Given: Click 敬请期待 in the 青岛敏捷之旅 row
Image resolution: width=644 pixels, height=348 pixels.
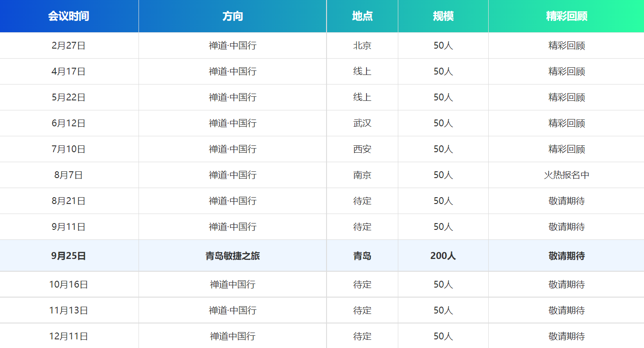Looking at the screenshot, I should [566, 256].
